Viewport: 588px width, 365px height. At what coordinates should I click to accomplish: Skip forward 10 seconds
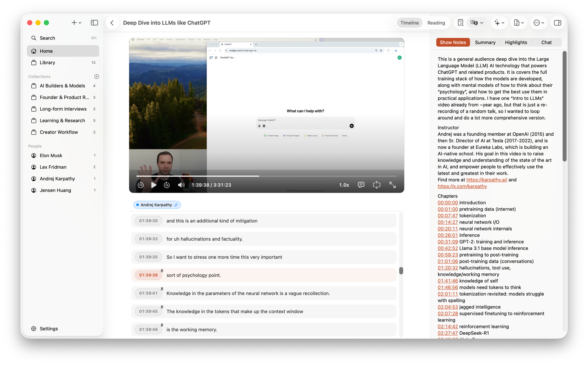point(167,185)
